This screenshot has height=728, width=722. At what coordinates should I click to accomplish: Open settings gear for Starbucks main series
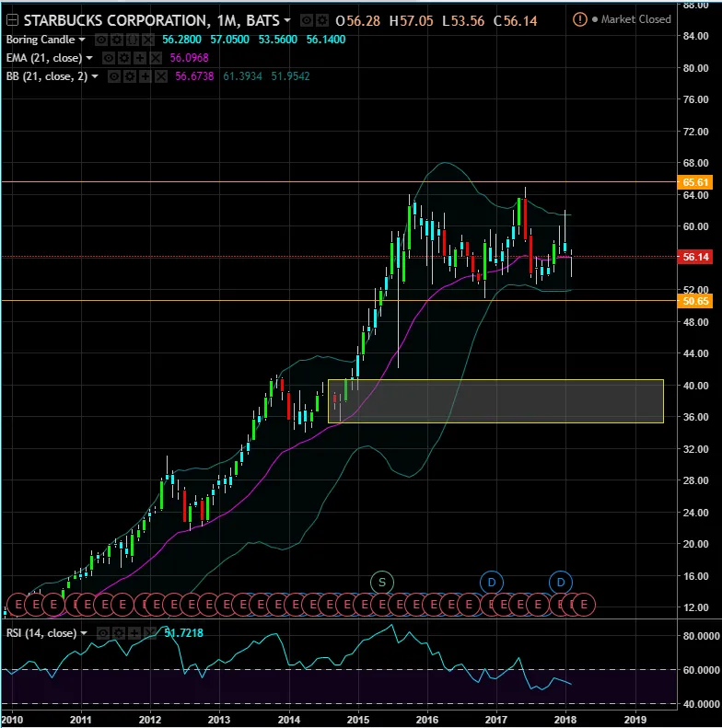pos(322,20)
